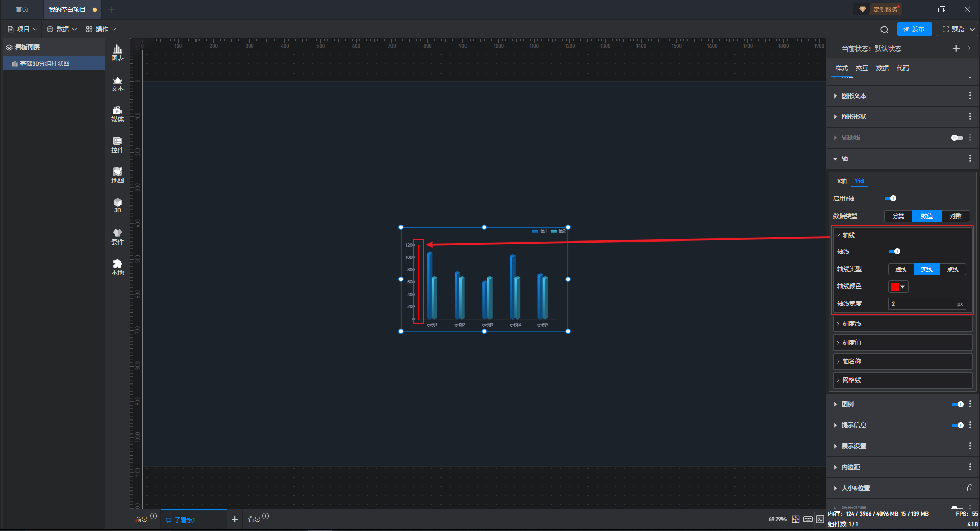Open more options for 图形文本
980x531 pixels.
[x=970, y=96]
